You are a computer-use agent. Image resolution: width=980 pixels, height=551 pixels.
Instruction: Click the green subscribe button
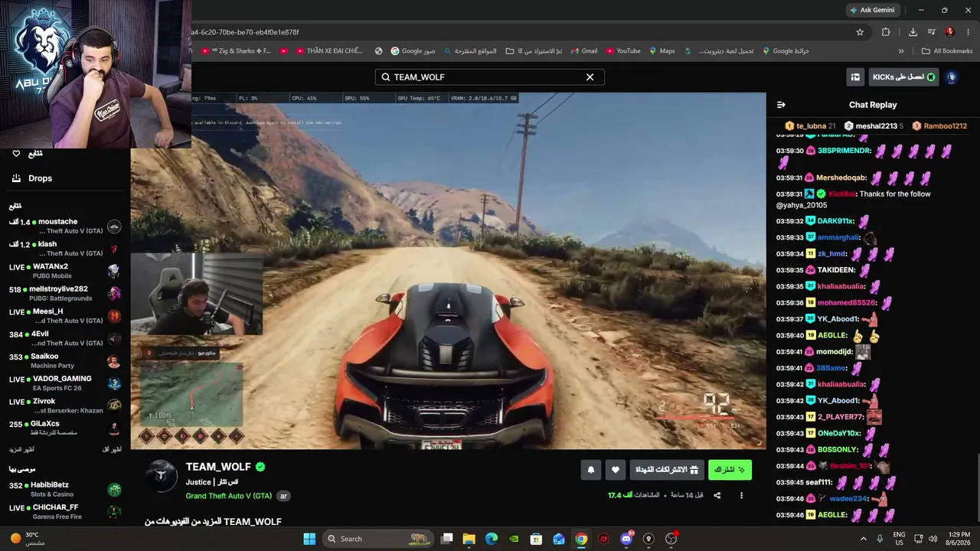pyautogui.click(x=730, y=470)
